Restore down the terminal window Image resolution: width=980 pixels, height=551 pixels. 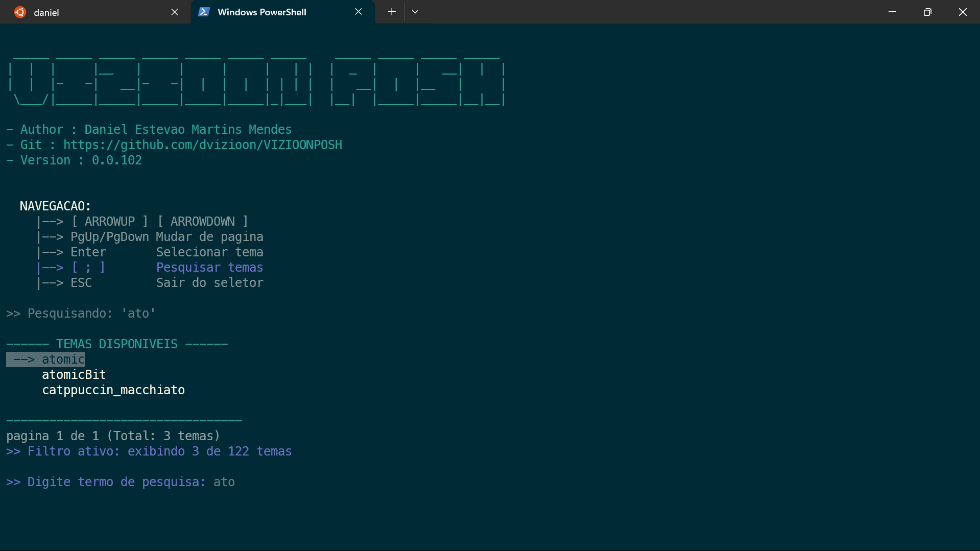927,12
